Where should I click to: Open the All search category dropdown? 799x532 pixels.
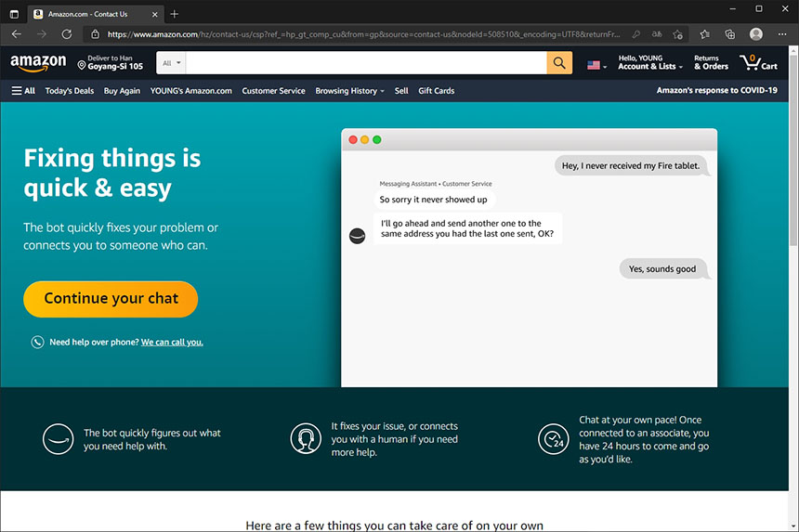click(x=171, y=63)
